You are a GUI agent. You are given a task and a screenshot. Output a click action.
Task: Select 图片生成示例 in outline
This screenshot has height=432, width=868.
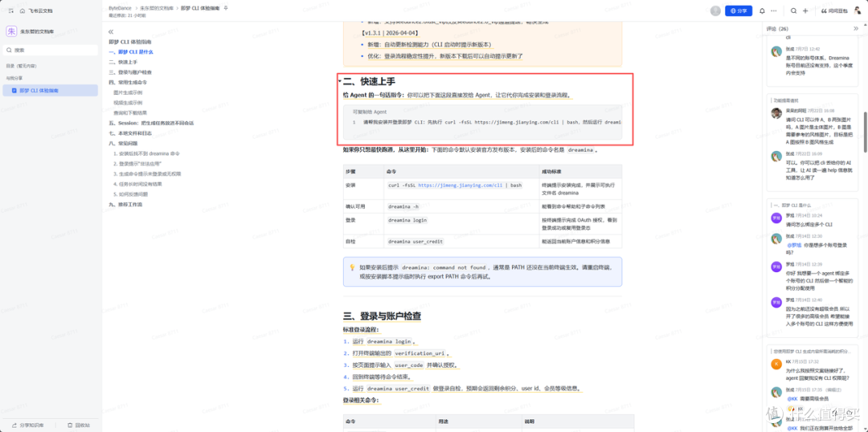[x=128, y=92]
